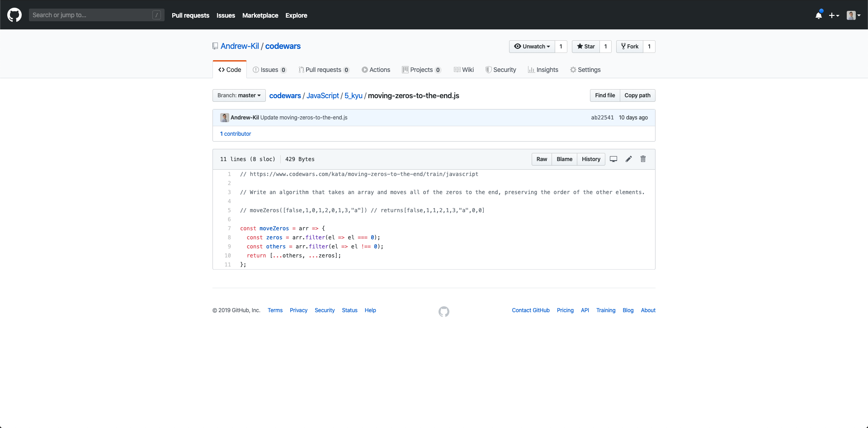Viewport: 868px width, 428px height.
Task: Click the Search or jump to field
Action: click(x=97, y=15)
